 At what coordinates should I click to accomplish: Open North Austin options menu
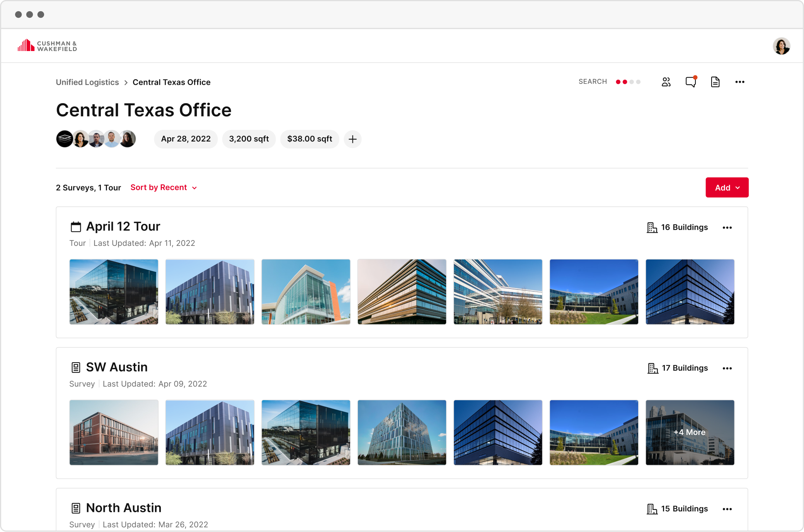[x=727, y=509]
